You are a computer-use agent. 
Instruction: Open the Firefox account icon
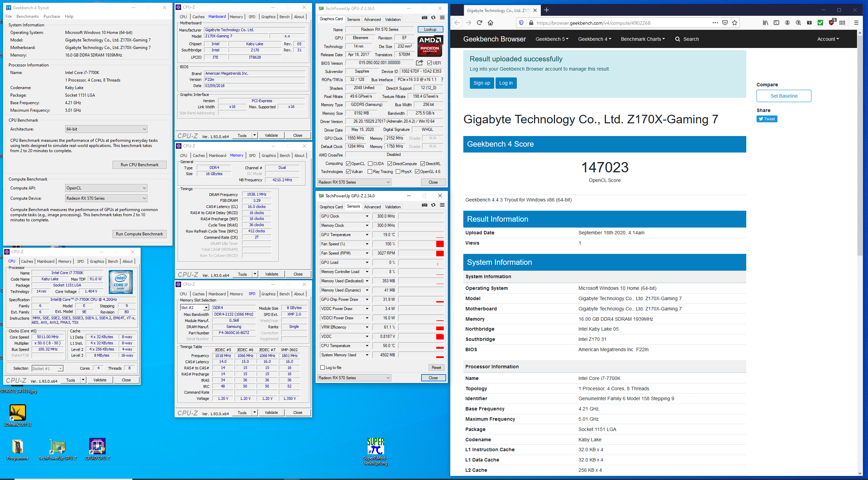[787, 23]
